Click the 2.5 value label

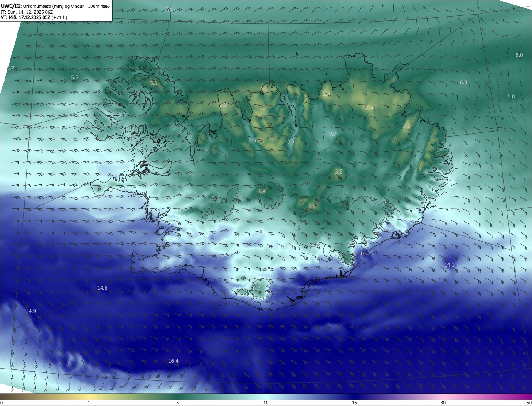pos(264,89)
